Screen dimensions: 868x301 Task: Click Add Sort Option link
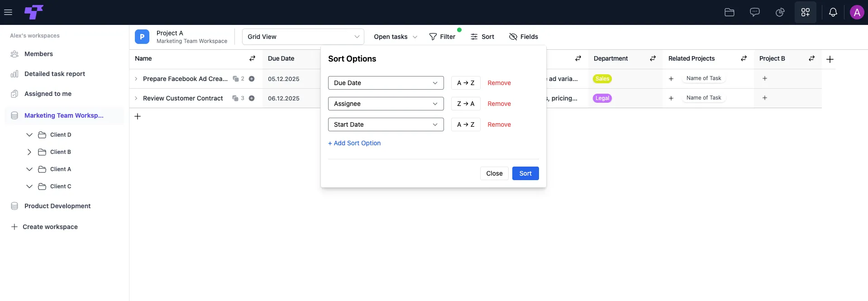coord(354,143)
